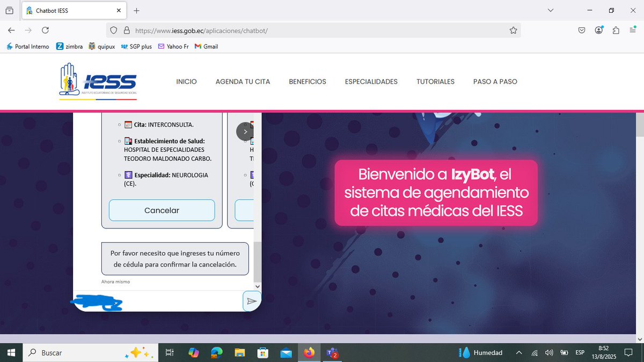Switch to the Chatbot IESS tab
Image resolution: width=644 pixels, height=362 pixels.
pyautogui.click(x=70, y=10)
